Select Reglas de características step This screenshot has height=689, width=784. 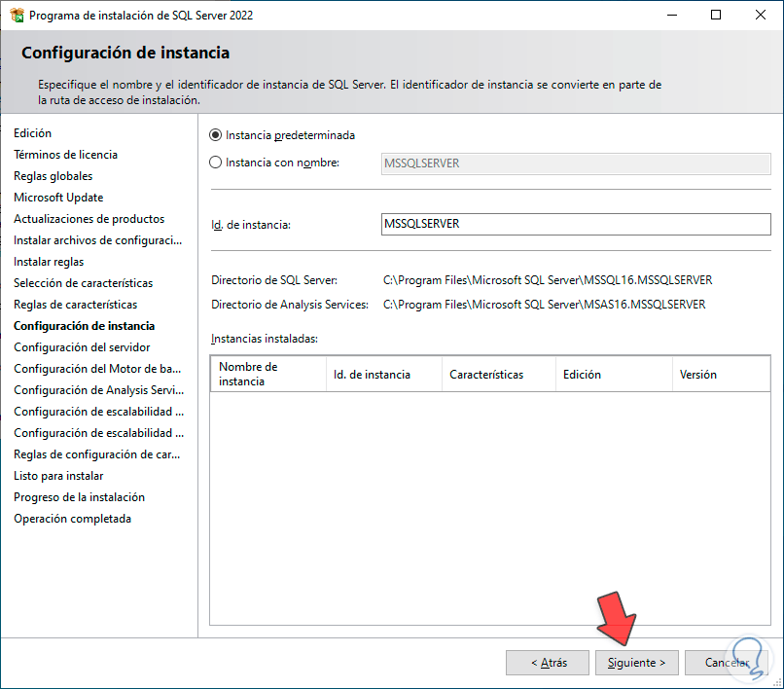pos(76,305)
